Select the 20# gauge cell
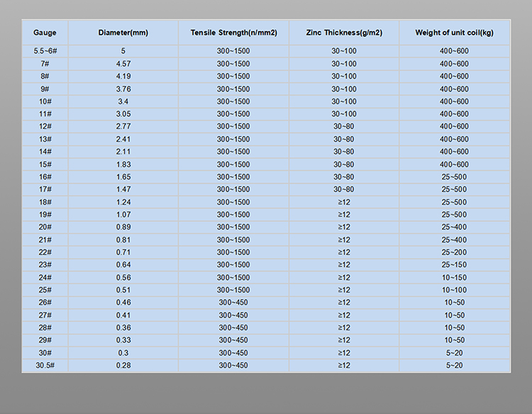This screenshot has height=414, width=532. coord(45,227)
